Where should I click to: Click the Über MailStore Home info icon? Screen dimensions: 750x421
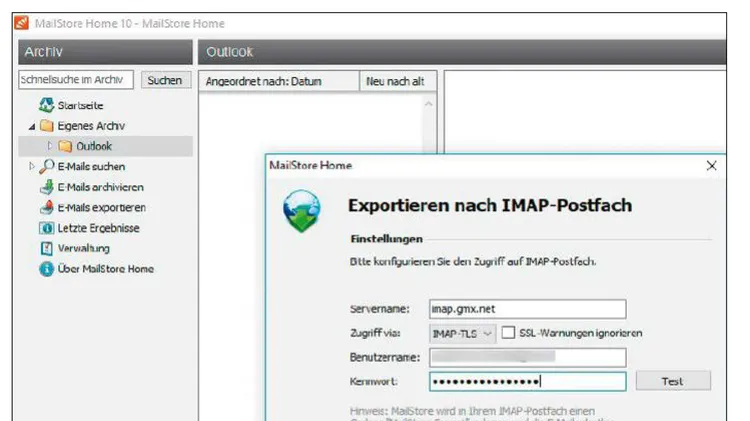46,269
